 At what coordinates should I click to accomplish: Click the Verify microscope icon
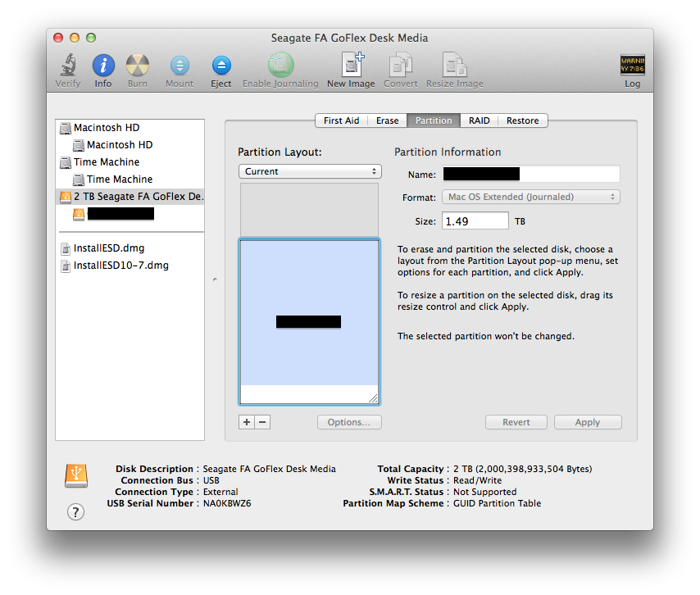tap(68, 66)
